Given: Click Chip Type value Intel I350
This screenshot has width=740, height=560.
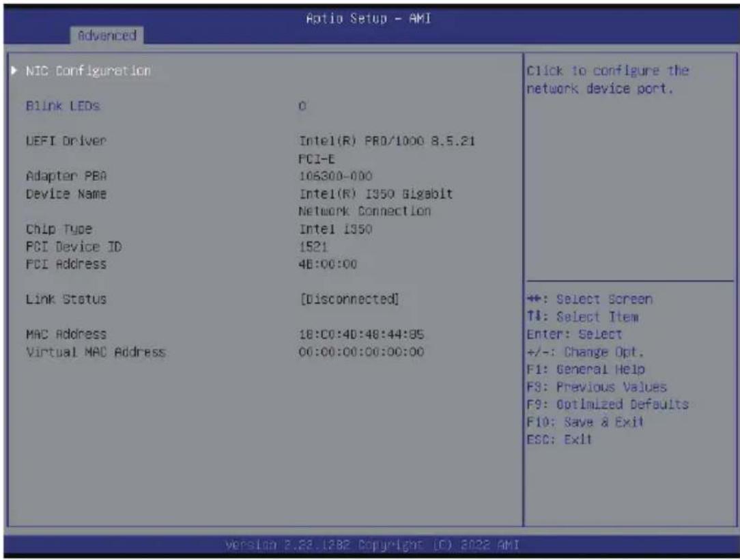Looking at the screenshot, I should coord(336,229).
